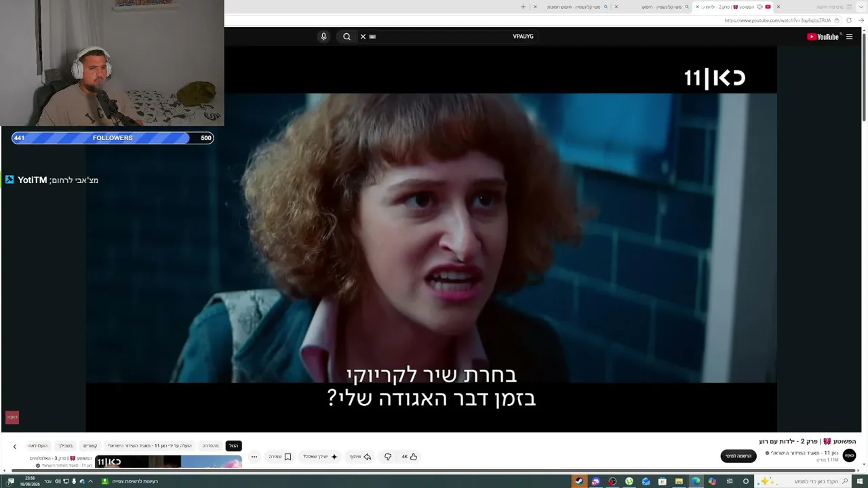
Task: Start voice search with the microphone icon
Action: (323, 37)
